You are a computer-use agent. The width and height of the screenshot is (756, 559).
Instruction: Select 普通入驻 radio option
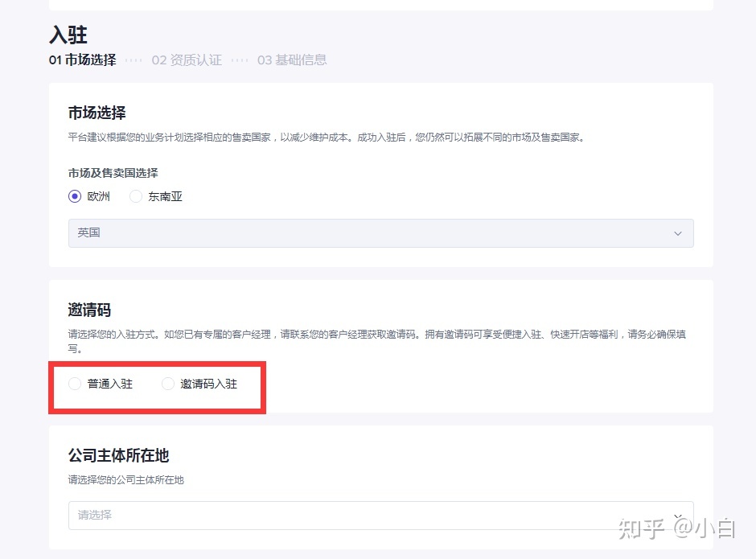[x=75, y=384]
